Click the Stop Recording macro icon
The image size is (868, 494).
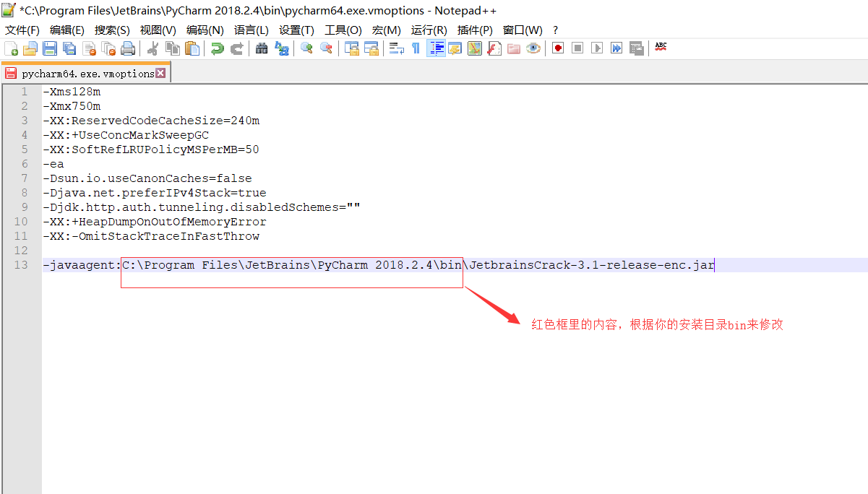(577, 48)
